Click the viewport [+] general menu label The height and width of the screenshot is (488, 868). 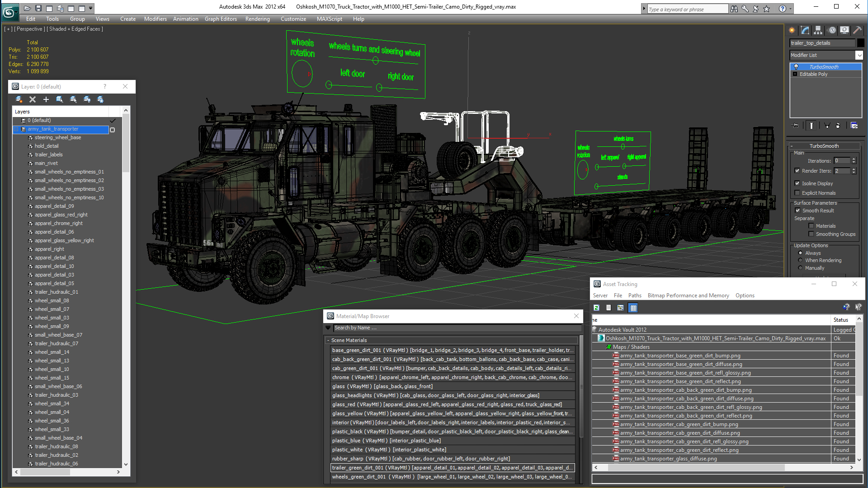click(8, 29)
